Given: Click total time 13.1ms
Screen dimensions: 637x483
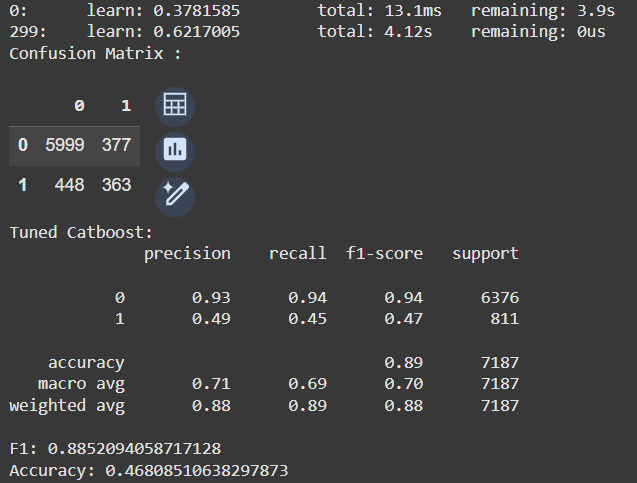Looking at the screenshot, I should tap(413, 11).
